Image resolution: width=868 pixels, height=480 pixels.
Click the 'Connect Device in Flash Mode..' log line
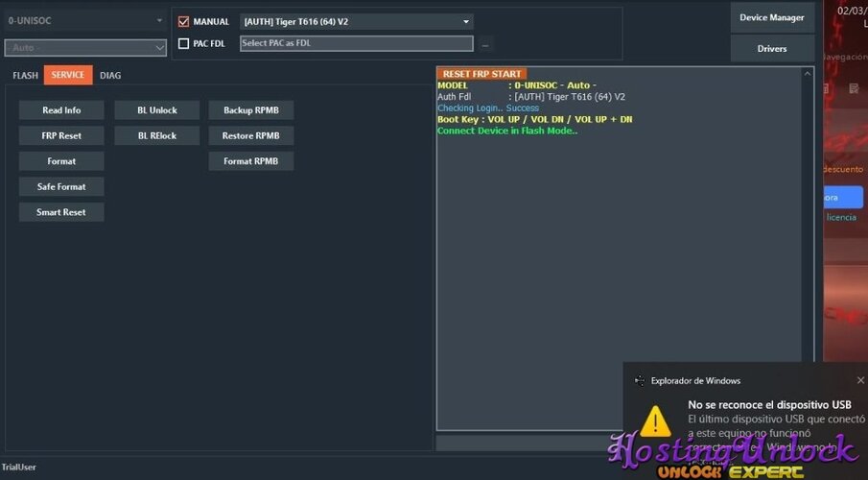tap(507, 131)
